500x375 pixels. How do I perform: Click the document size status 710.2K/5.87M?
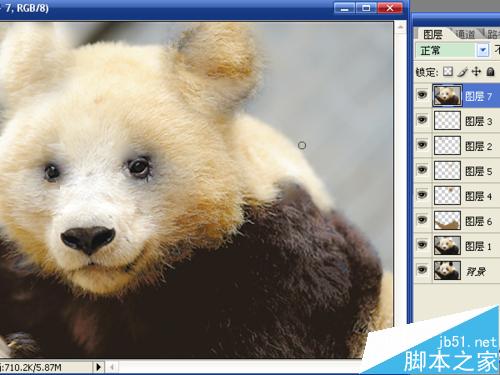tap(33, 368)
